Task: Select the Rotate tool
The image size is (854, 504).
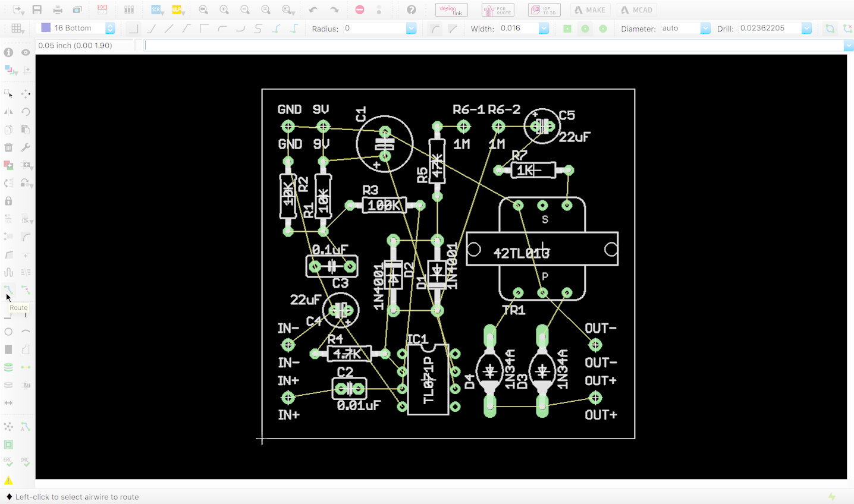Action: coord(26,112)
